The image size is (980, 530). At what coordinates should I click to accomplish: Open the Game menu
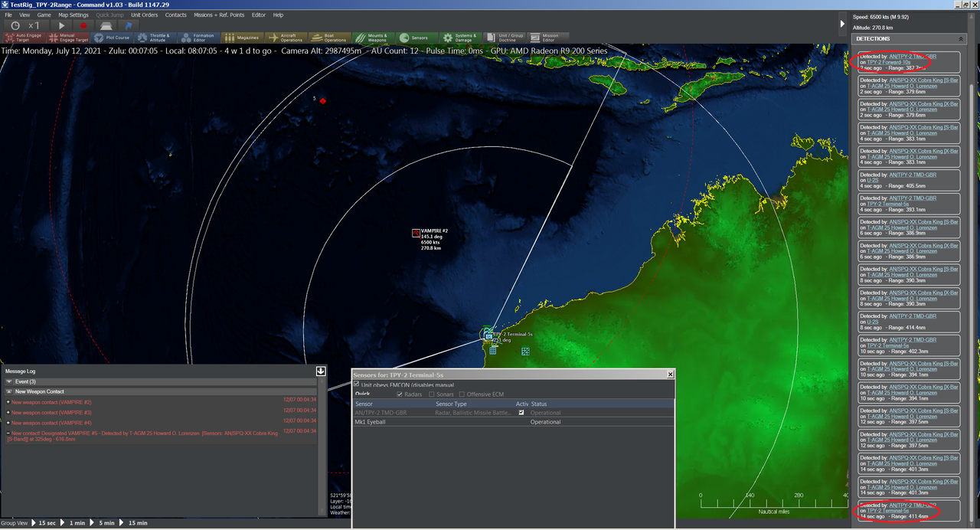point(44,15)
